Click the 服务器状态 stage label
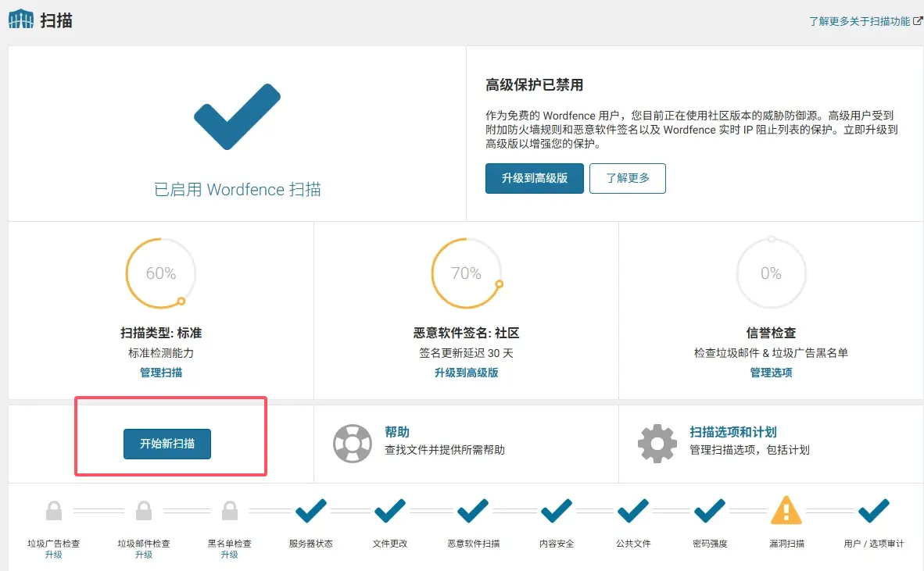 click(311, 544)
